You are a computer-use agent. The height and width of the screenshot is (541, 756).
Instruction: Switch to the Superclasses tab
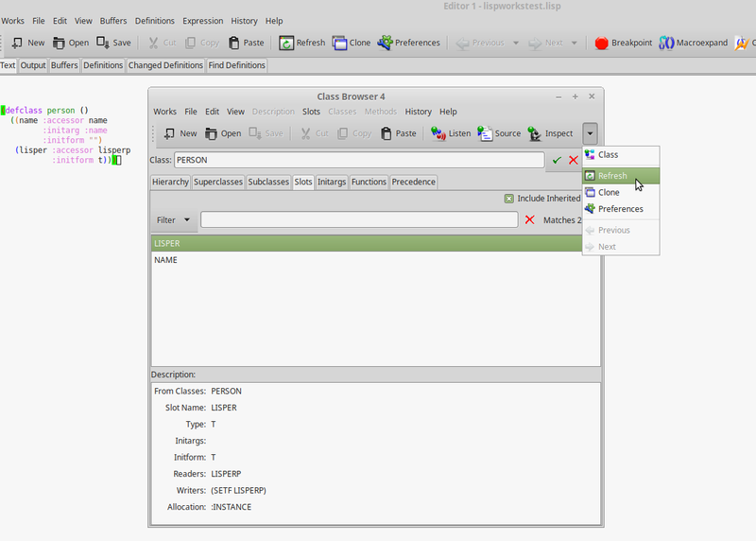[218, 182]
